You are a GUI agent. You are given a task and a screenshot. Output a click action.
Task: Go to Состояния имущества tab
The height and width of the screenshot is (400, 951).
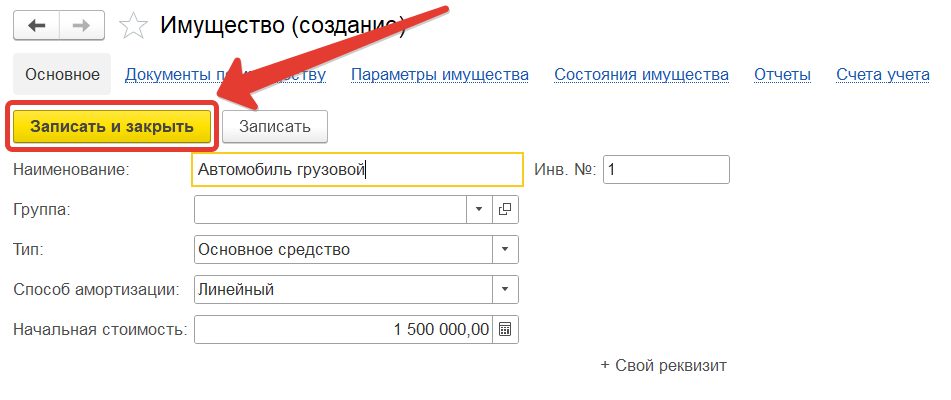coord(641,75)
